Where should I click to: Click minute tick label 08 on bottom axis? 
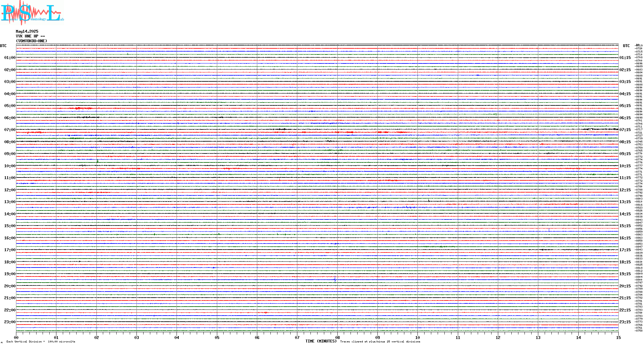[337, 337]
